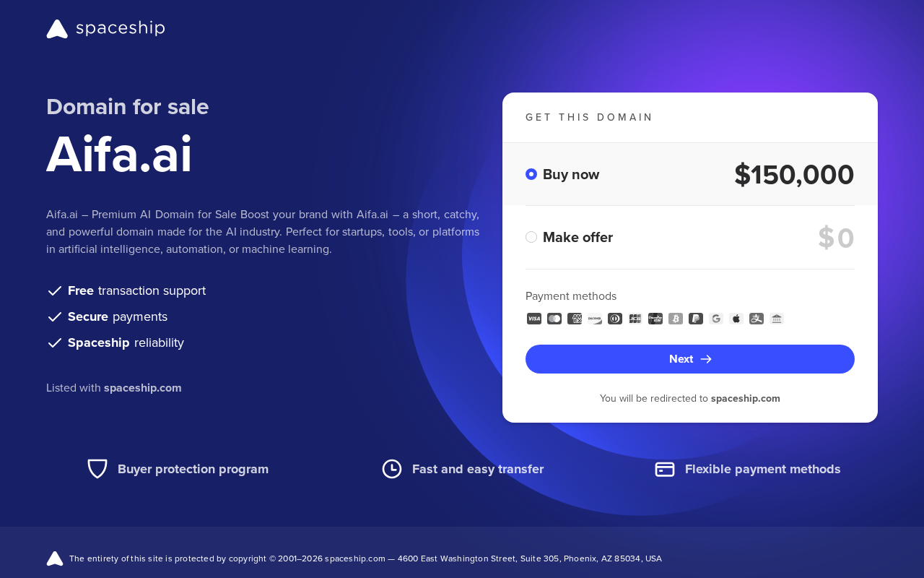Select the Make offer radio option
Screen dimensions: 924x578
coord(531,237)
